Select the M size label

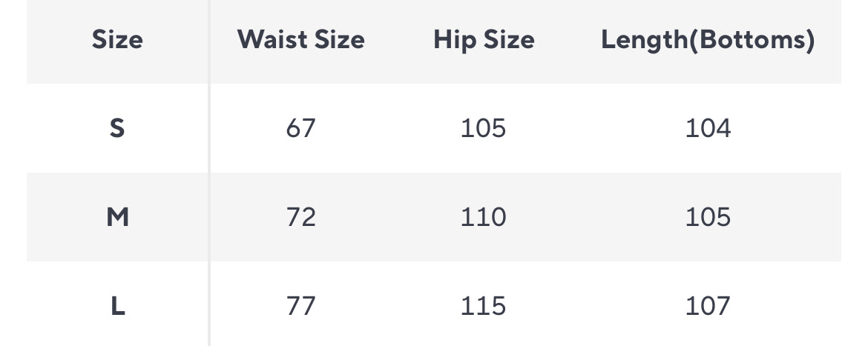pyautogui.click(x=117, y=217)
